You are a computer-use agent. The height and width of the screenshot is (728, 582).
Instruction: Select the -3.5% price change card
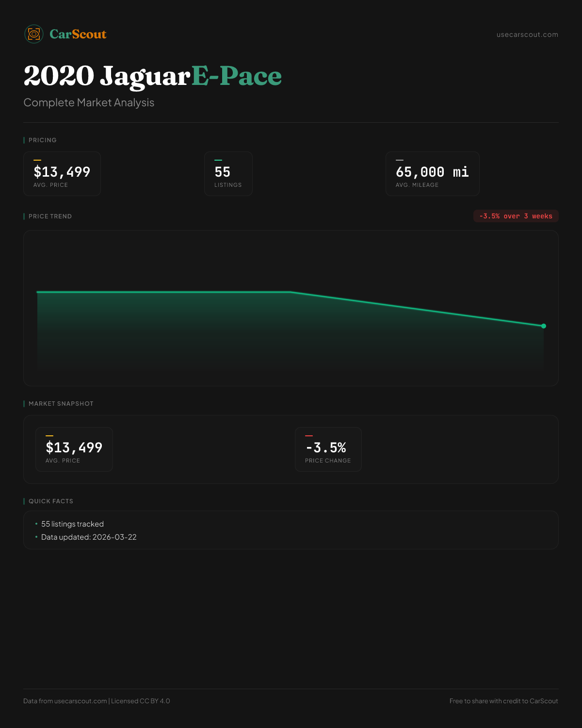pos(328,449)
